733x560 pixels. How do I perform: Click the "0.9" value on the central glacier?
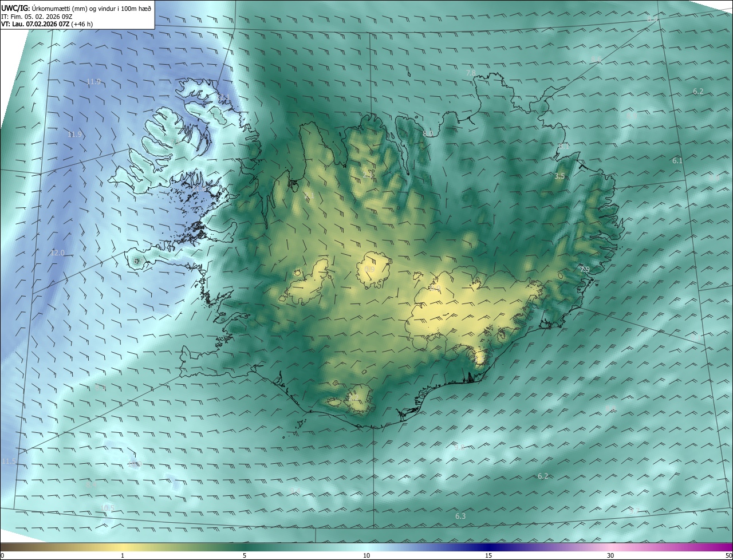369,269
